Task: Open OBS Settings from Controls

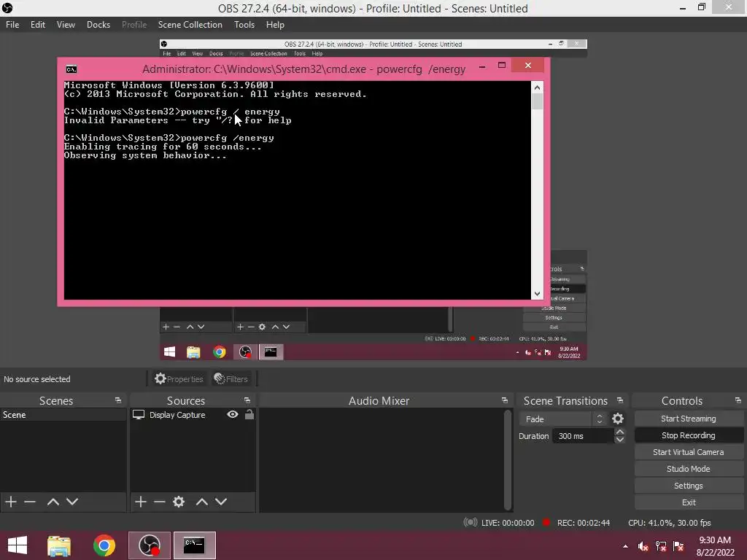Action: pyautogui.click(x=689, y=486)
